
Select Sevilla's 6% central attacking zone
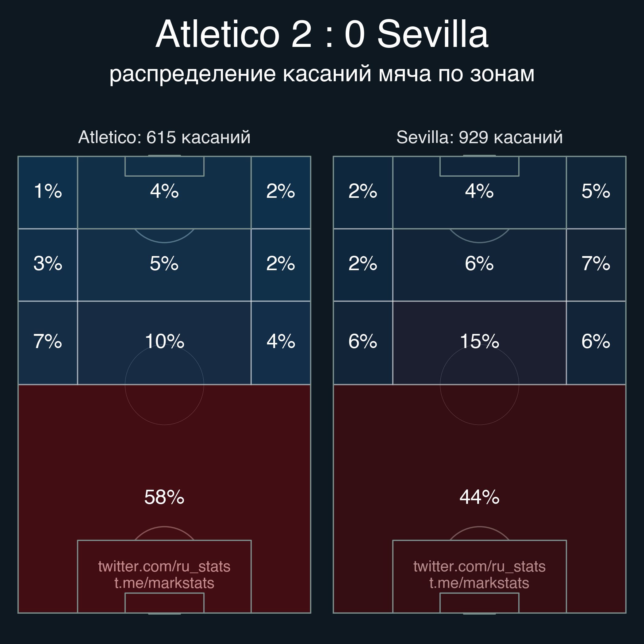[479, 265]
